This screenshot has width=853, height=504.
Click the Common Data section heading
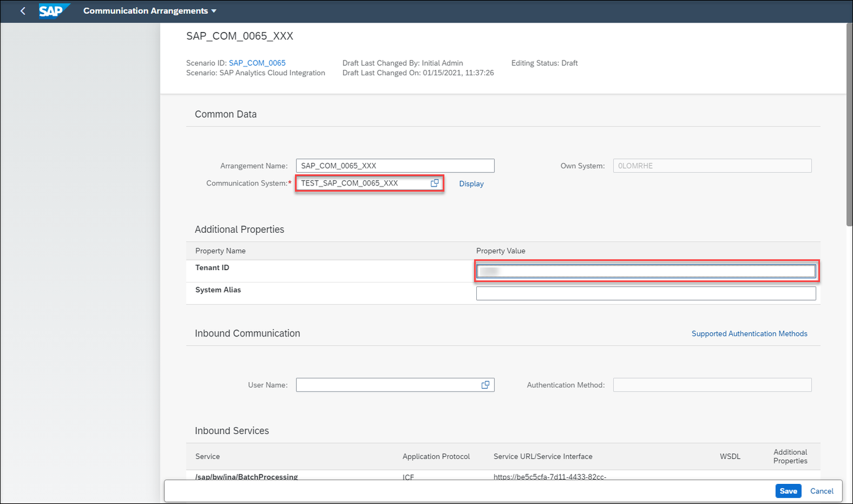click(226, 114)
